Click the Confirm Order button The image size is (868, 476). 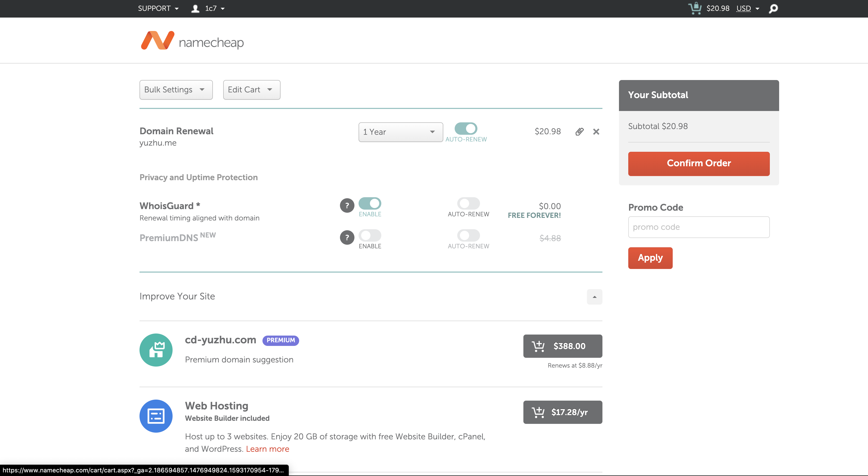click(x=699, y=163)
